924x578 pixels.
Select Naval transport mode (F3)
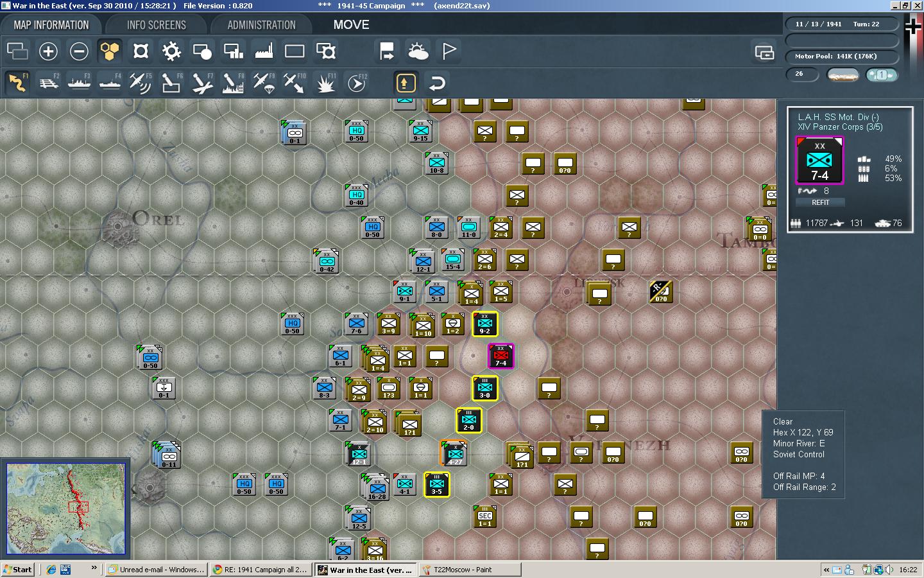click(79, 83)
